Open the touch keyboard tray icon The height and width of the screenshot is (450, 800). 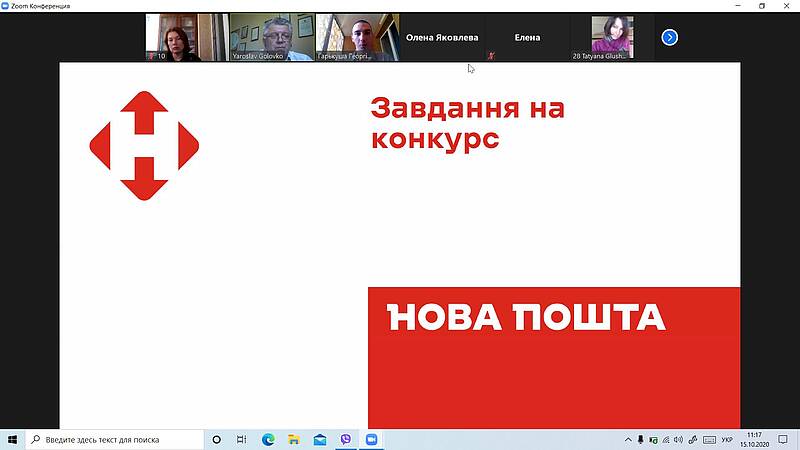709,439
